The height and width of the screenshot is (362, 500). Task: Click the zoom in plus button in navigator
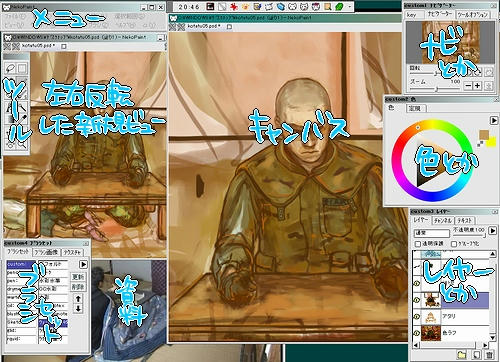(x=477, y=86)
